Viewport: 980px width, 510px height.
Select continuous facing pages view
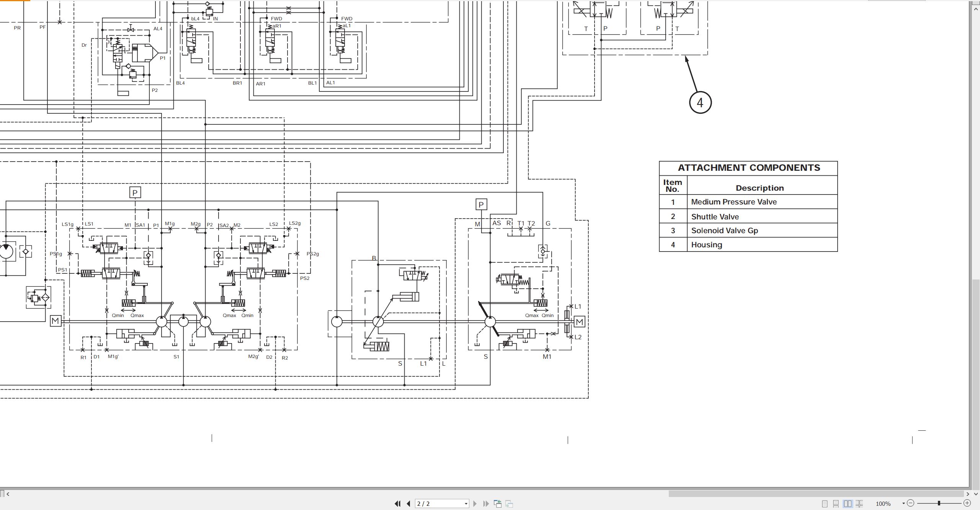click(x=859, y=503)
